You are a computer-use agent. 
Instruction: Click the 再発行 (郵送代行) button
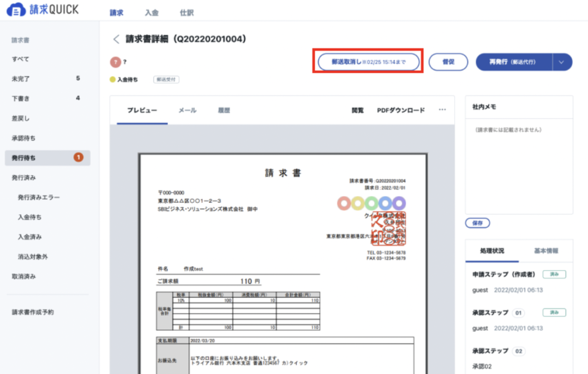click(514, 62)
